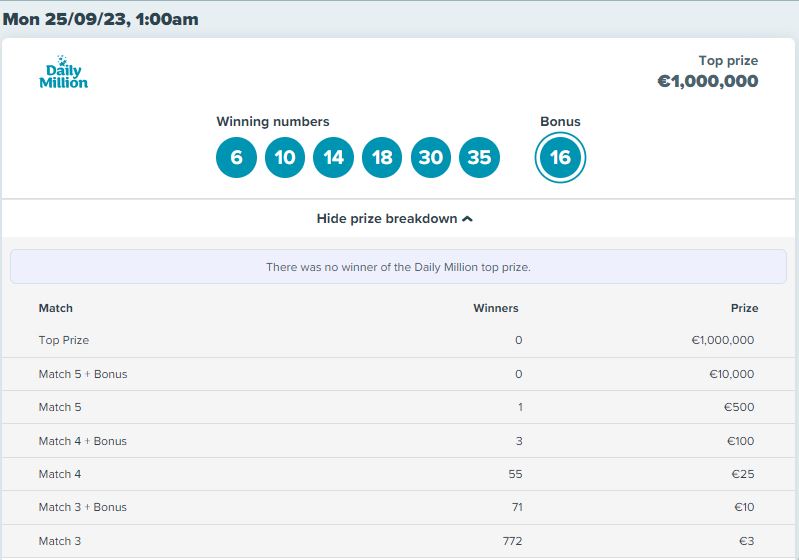Click the 'Bonus' label above ball 16
This screenshot has width=799, height=560.
(x=560, y=121)
